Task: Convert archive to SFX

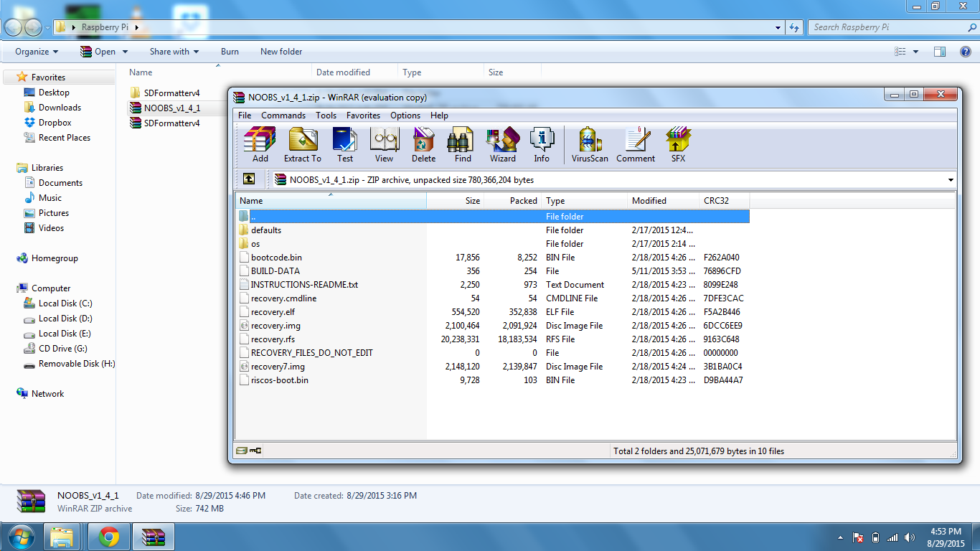Action: [678, 144]
